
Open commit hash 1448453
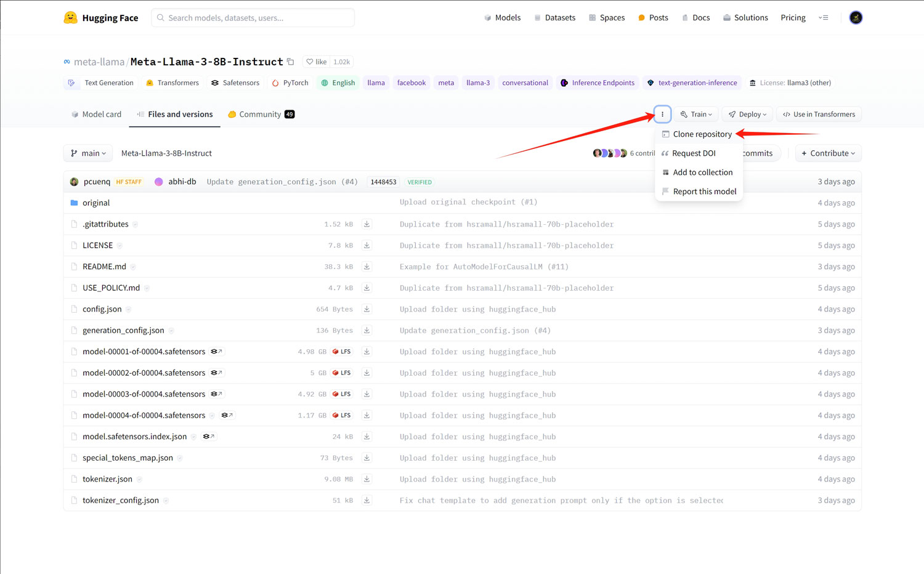click(x=383, y=182)
